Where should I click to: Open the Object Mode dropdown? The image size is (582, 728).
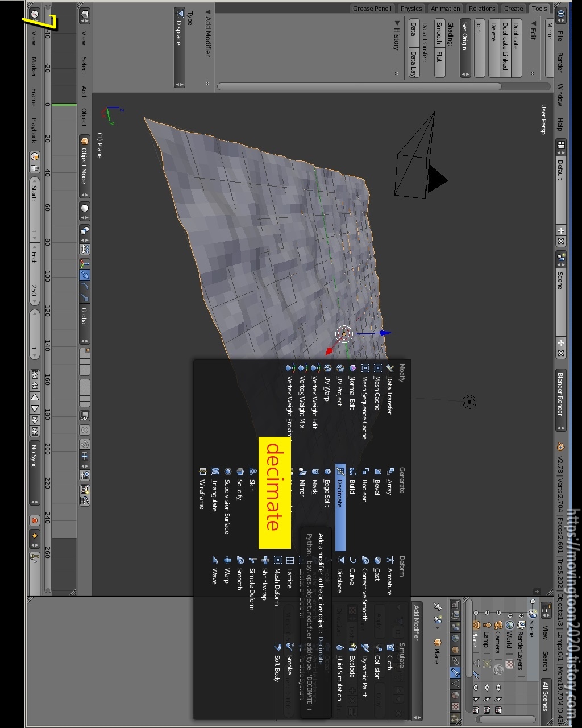(84, 166)
